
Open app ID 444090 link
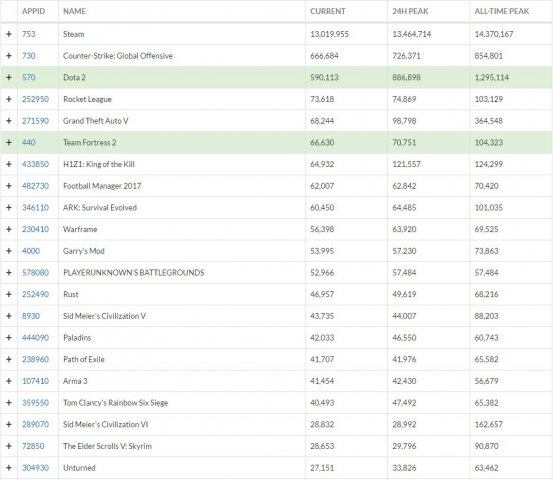35,338
